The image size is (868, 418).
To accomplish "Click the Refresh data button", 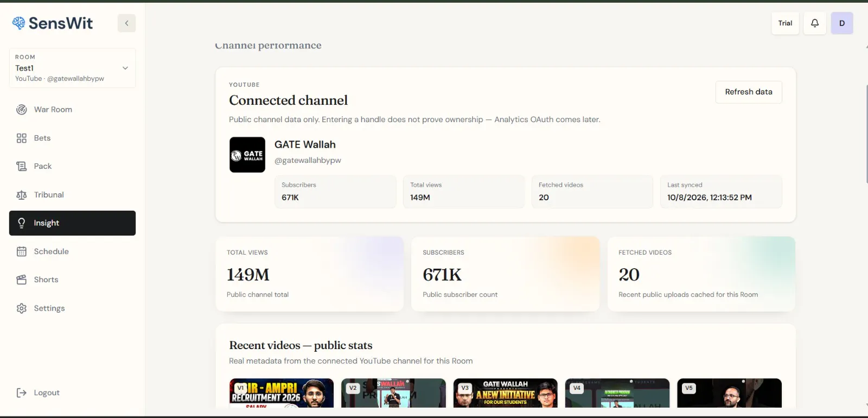I will (749, 92).
